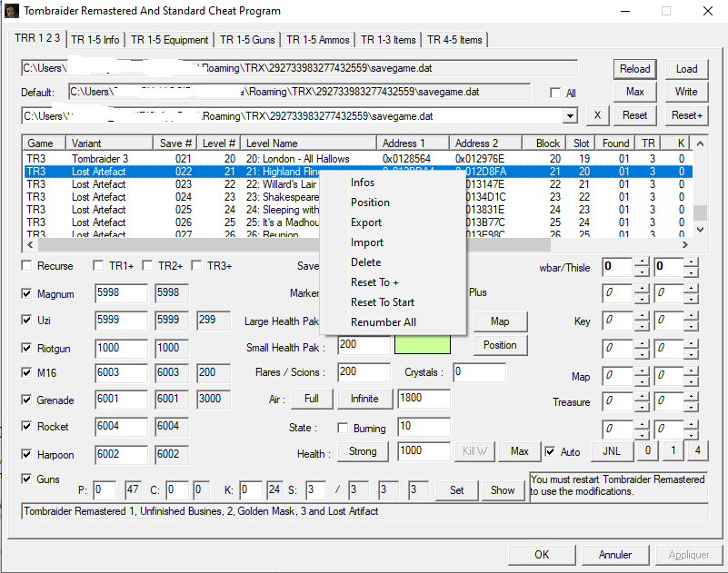Uncheck the M16 checkbox
This screenshot has width=728, height=573.
26,372
